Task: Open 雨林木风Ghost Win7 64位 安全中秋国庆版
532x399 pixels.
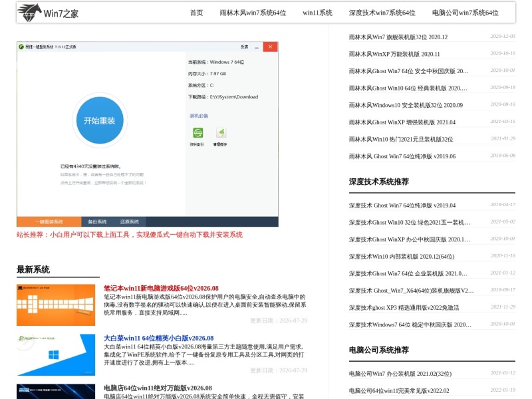Action: coord(408,71)
